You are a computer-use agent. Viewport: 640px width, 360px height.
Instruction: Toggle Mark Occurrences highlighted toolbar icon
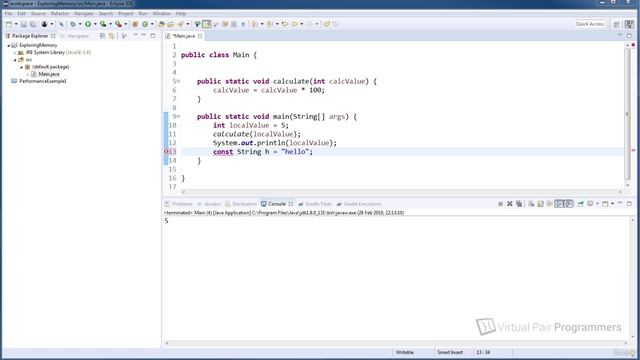pos(207,24)
